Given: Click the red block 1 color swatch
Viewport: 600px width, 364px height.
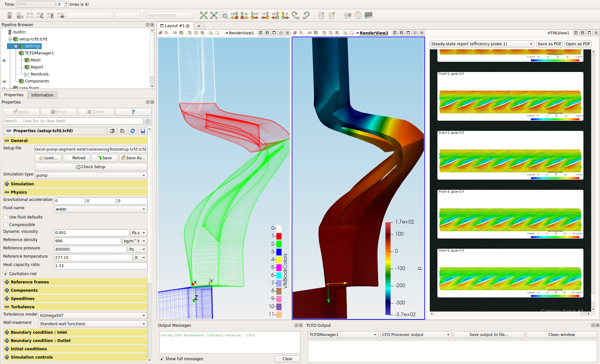Looking at the screenshot, I should pyautogui.click(x=279, y=236).
